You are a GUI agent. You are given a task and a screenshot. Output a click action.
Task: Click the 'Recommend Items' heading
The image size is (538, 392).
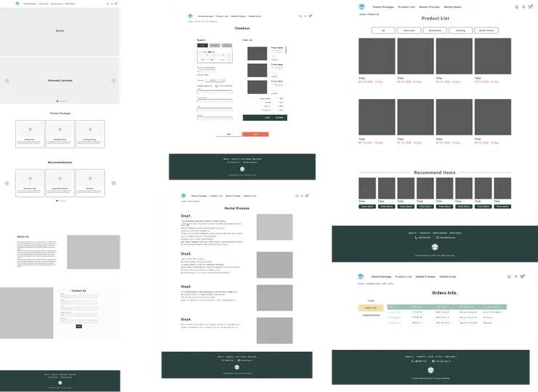435,172
